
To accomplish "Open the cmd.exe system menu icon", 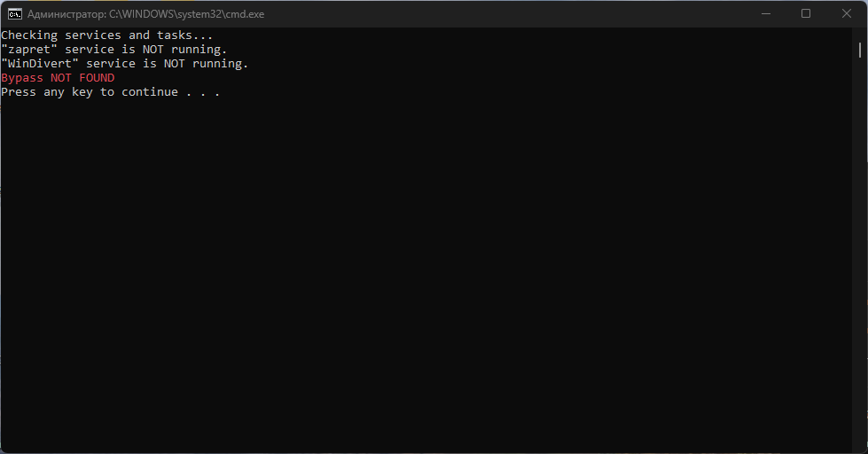I will click(x=15, y=14).
